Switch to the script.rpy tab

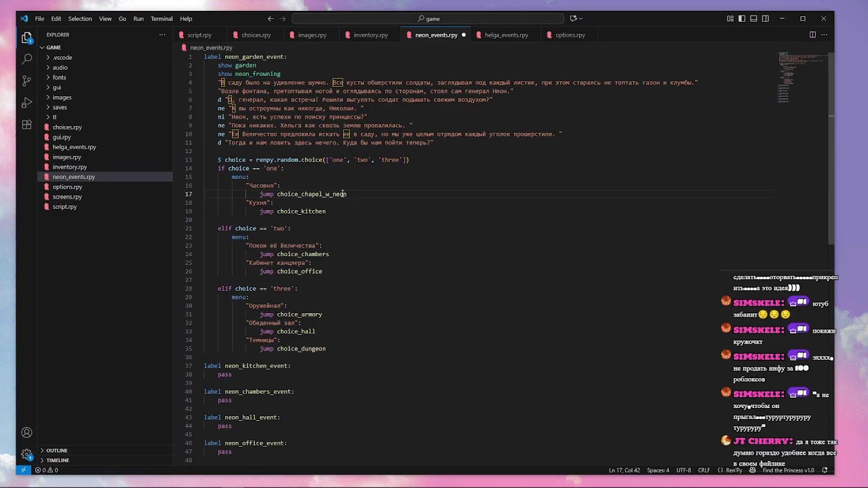[x=199, y=35]
